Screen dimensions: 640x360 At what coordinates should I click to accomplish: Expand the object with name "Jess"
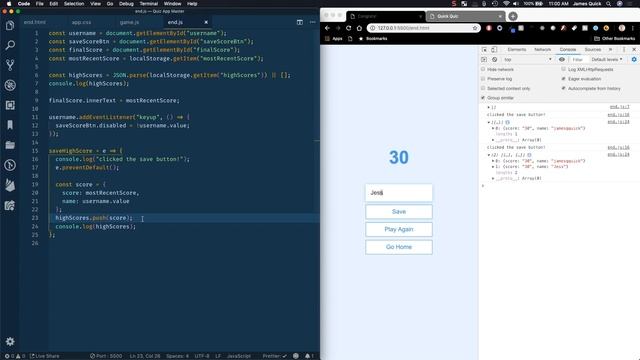pyautogui.click(x=493, y=167)
